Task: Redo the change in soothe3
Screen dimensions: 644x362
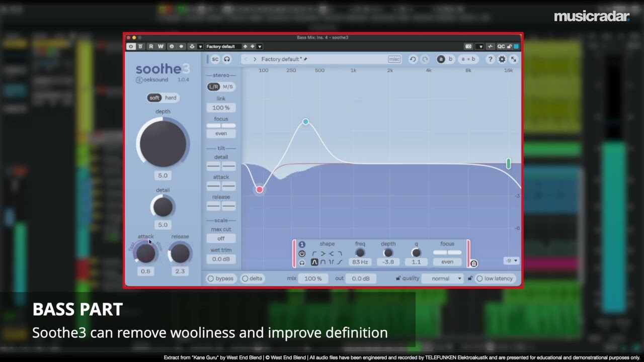Action: point(425,59)
